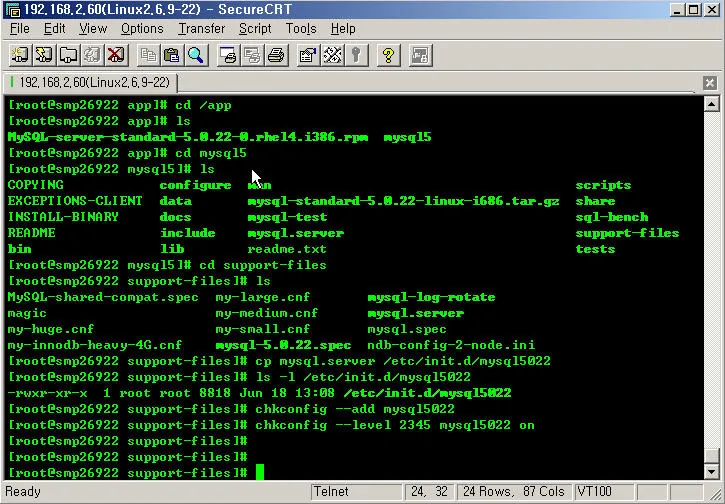Viewport: 725px width, 504px height.
Task: Click the Quick Connect lightning icon
Action: point(45,55)
